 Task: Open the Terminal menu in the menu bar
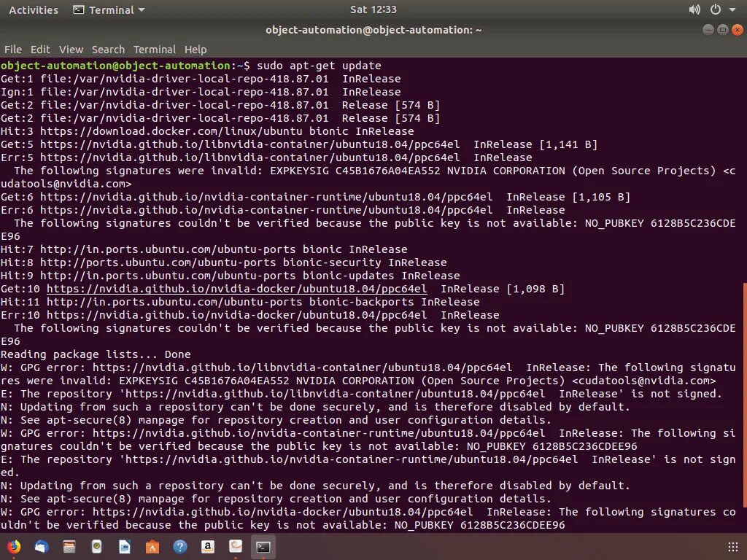154,49
